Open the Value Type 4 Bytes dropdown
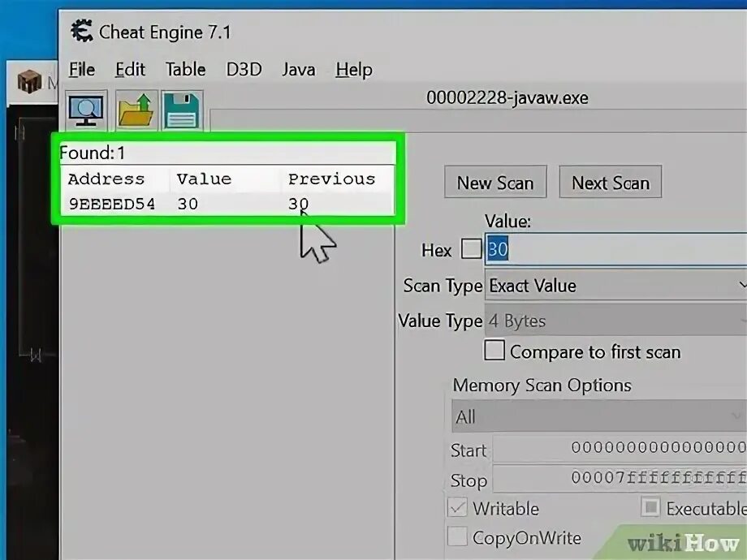747x560 pixels. pyautogui.click(x=615, y=321)
